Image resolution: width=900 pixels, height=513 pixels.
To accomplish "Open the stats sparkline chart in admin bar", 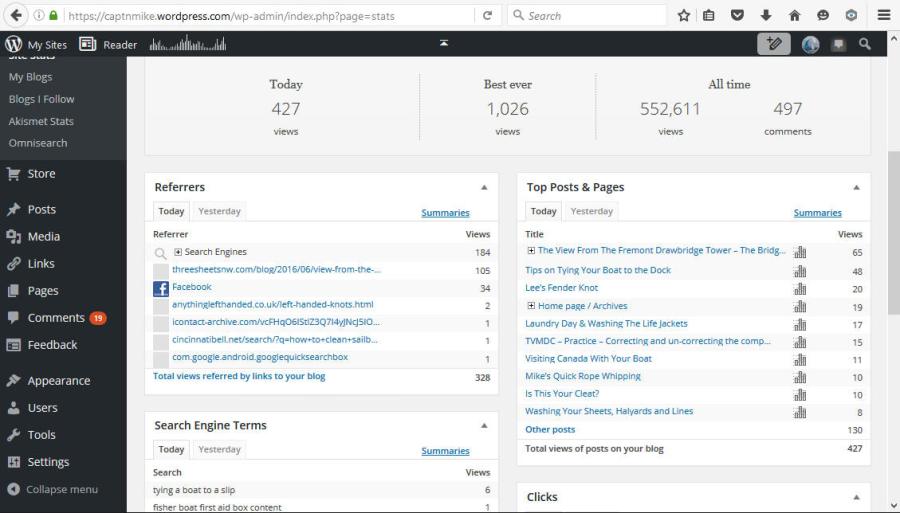I will coord(187,44).
